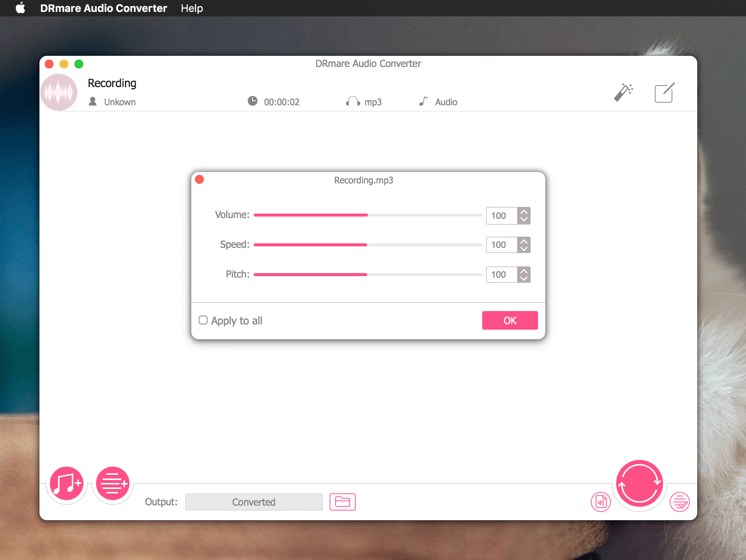Select the Recording track title
The height and width of the screenshot is (560, 746).
[x=112, y=83]
